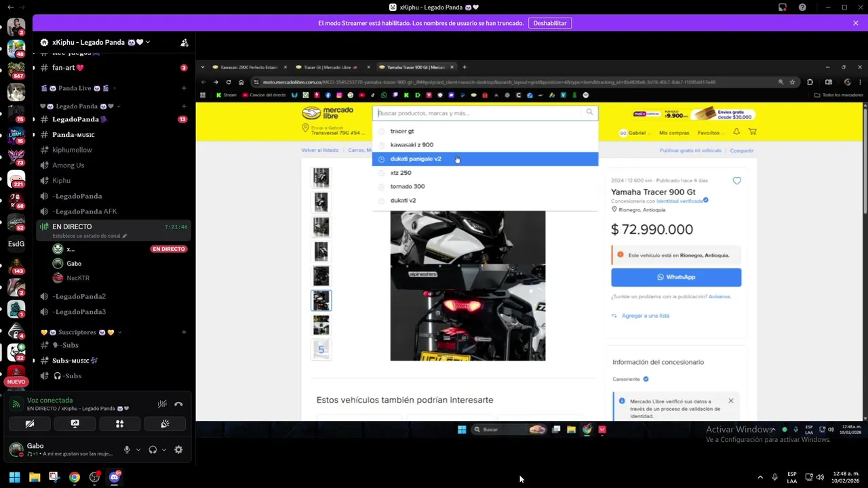Open the soundboard button
The image size is (868, 488).
click(x=165, y=424)
